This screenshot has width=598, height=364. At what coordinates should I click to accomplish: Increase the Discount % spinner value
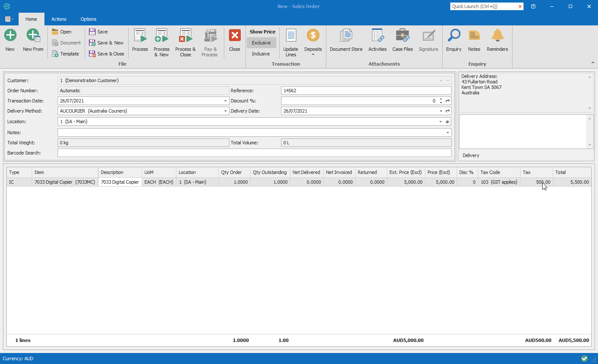tap(441, 99)
